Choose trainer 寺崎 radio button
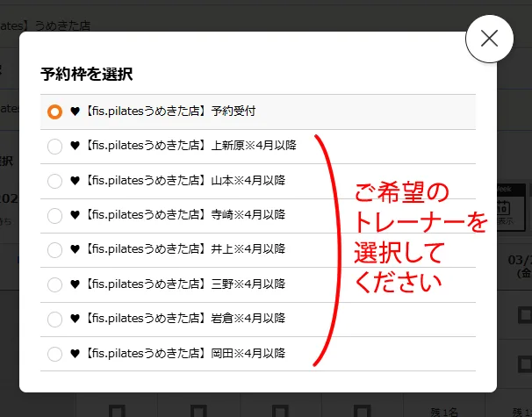 click(54, 215)
